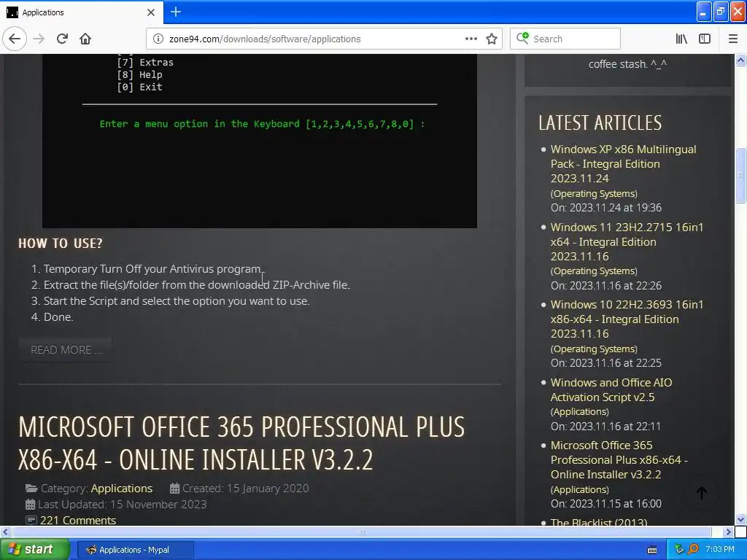Click the horizontal scrollbar right arrow
This screenshot has height=560, width=747.
[x=728, y=532]
